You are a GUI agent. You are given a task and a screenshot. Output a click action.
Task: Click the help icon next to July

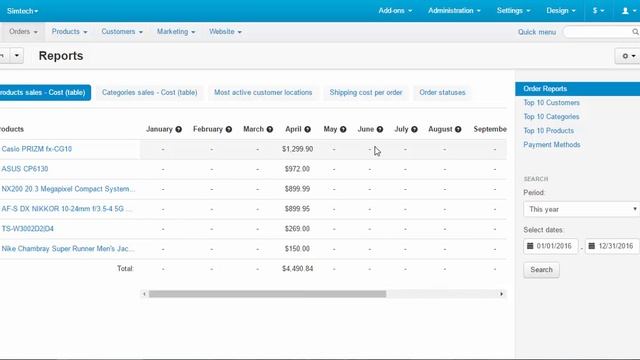pos(414,129)
